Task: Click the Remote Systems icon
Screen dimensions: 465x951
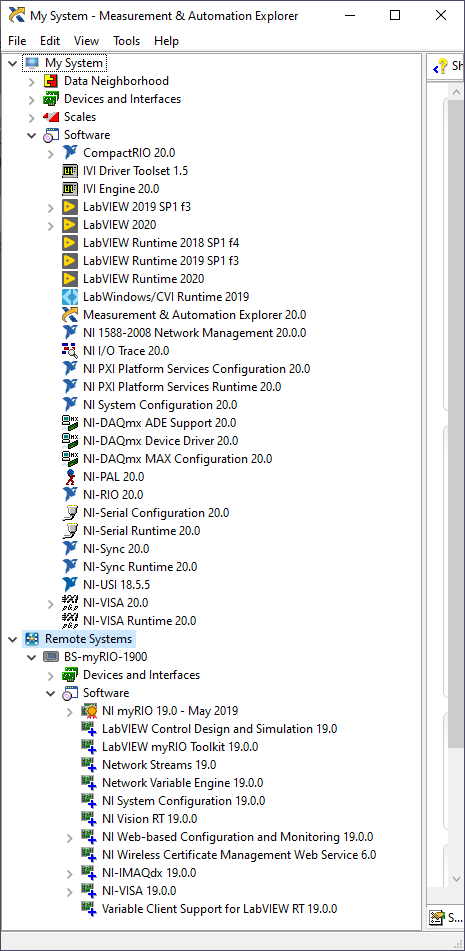Action: (32, 639)
